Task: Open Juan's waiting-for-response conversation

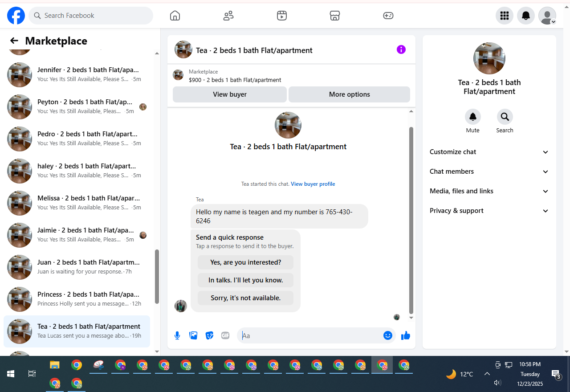Action: click(77, 267)
